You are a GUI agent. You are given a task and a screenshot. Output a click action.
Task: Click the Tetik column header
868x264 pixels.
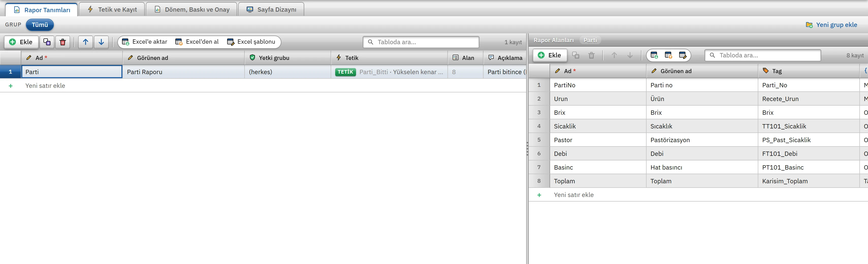(x=389, y=58)
